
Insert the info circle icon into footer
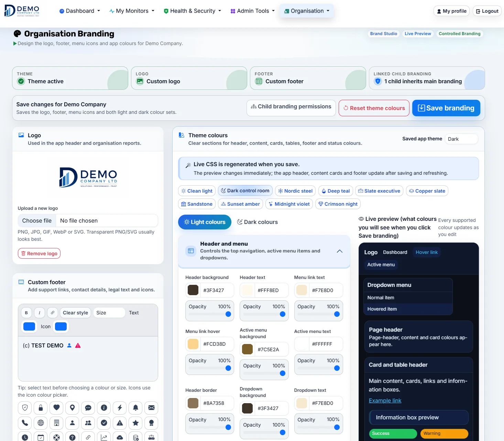click(104, 408)
